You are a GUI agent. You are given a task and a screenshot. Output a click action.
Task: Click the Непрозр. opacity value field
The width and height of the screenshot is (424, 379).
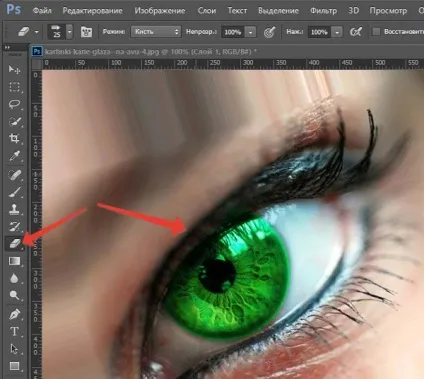[x=233, y=32]
